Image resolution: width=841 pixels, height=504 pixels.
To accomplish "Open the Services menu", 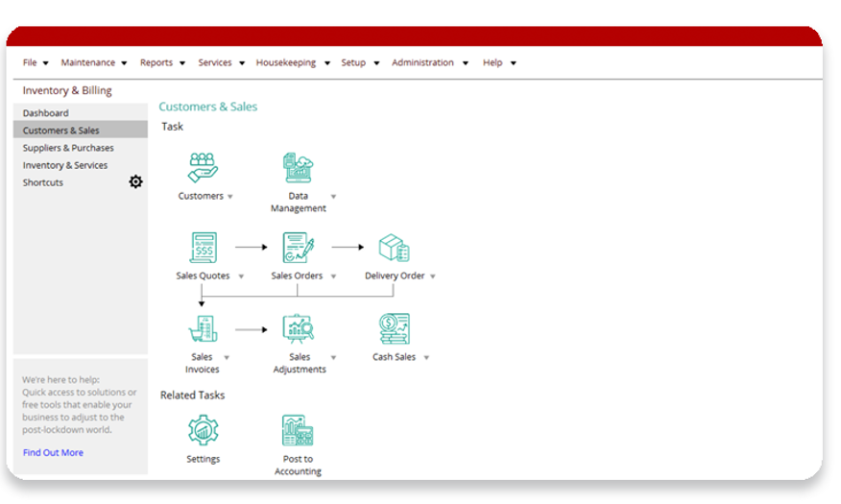I will tap(221, 62).
